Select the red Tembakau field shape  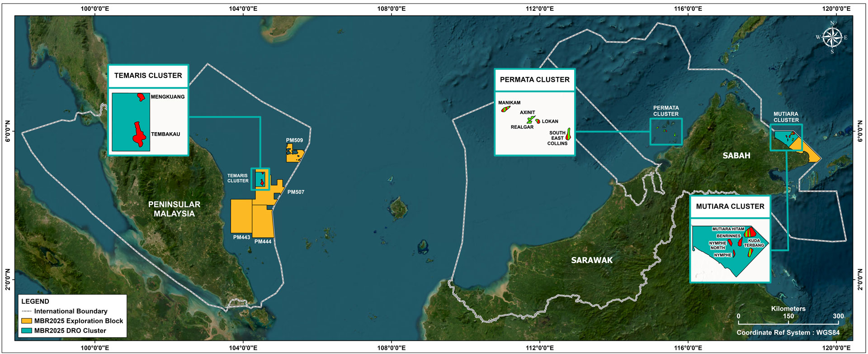coord(140,135)
